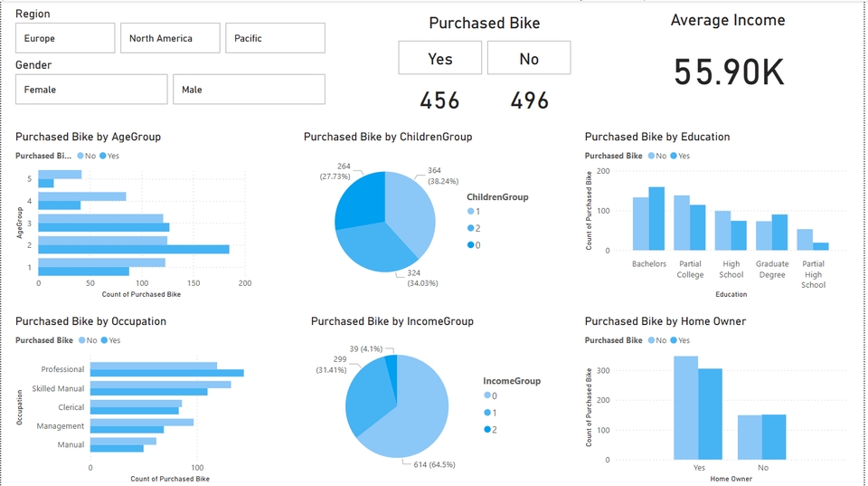Filter by North America region

(x=170, y=38)
